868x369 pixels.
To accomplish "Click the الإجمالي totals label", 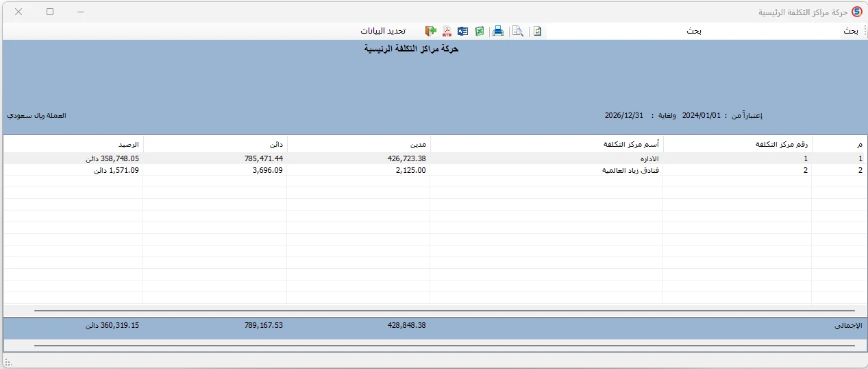I will [848, 326].
